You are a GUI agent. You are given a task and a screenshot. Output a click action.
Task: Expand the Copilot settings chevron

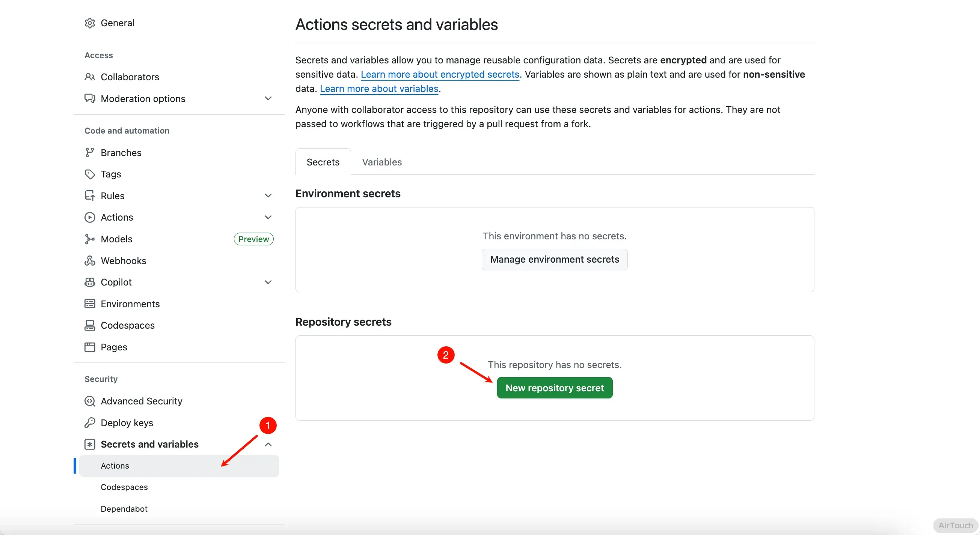point(268,282)
